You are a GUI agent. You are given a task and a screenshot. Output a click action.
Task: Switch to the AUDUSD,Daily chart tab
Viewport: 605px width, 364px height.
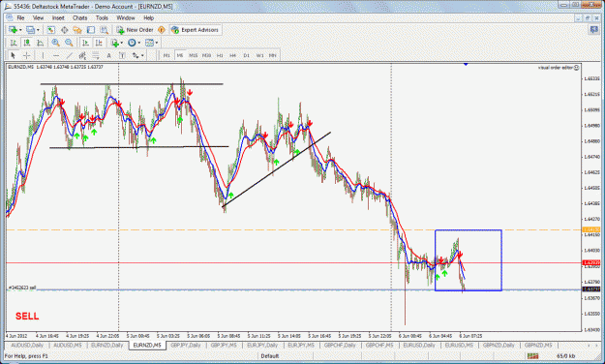pos(27,345)
